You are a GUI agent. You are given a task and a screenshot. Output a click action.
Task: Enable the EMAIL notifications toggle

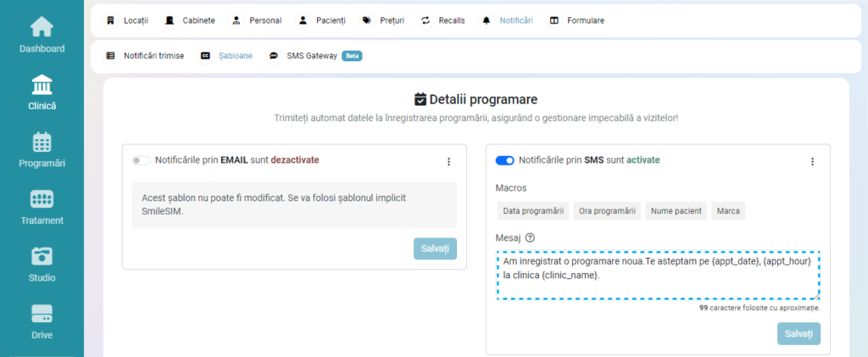coord(141,160)
